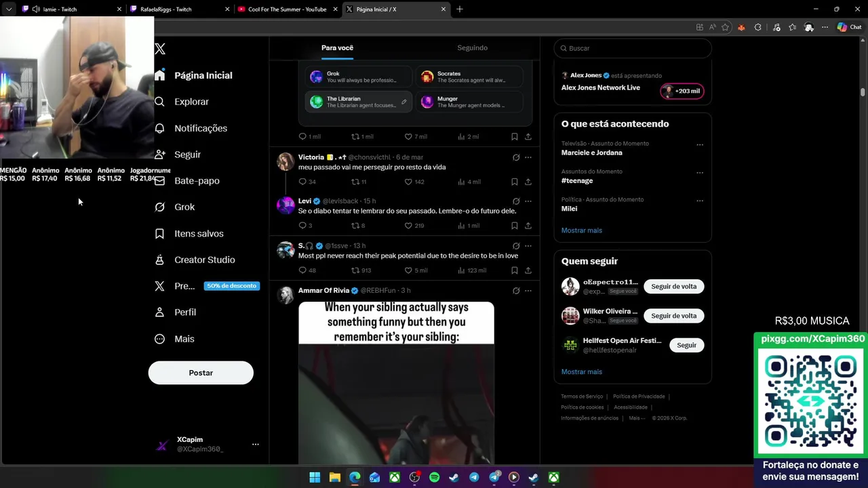
Task: Select the Socrates agent card
Action: pos(469,77)
